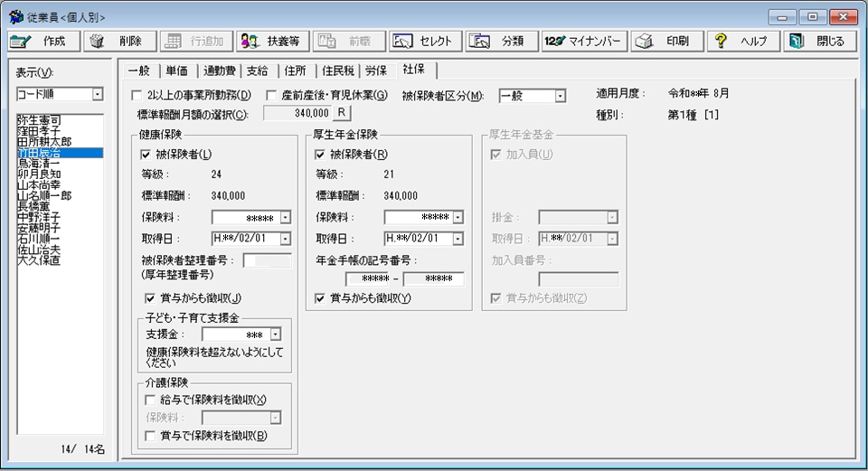Toggle 産前産後・育児休業 checkbox

point(272,96)
